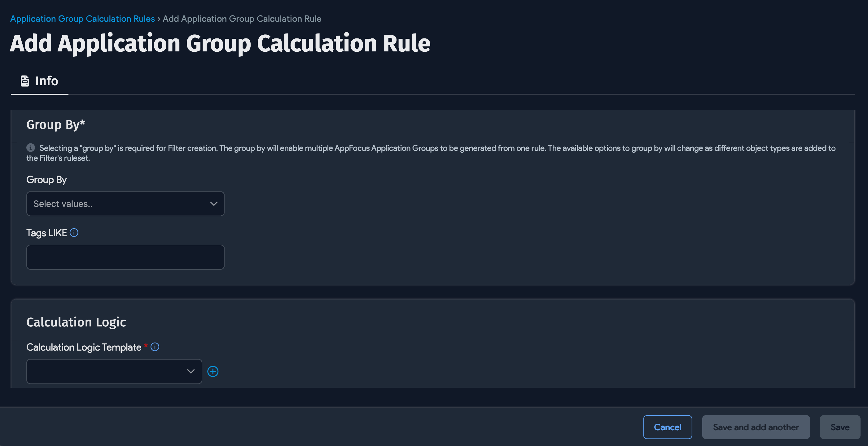Switch to the Info tab
This screenshot has height=446, width=868.
coord(46,81)
